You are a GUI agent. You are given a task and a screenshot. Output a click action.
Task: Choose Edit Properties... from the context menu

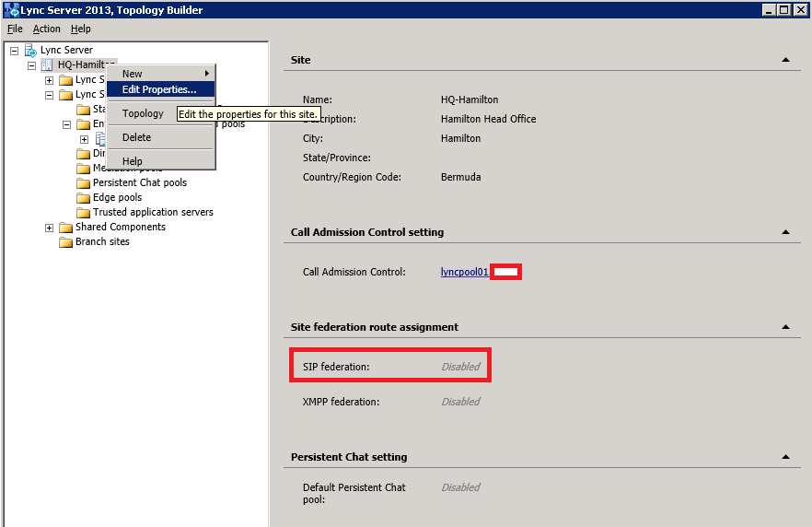(x=159, y=89)
